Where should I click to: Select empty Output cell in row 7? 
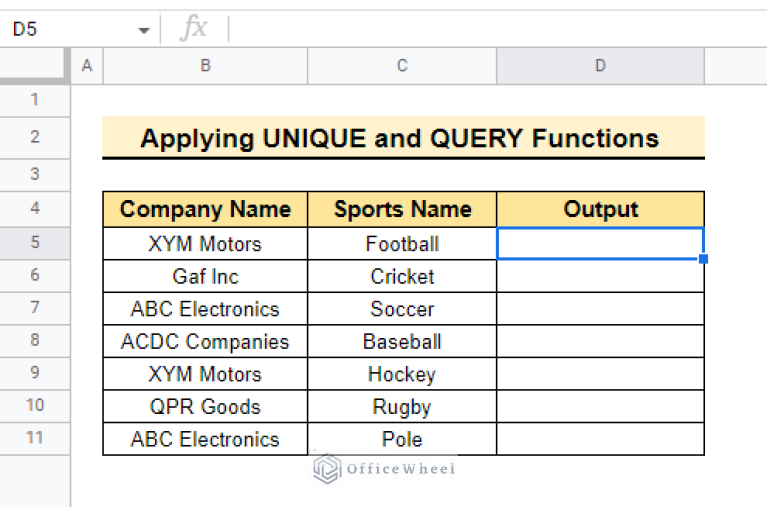click(x=601, y=309)
